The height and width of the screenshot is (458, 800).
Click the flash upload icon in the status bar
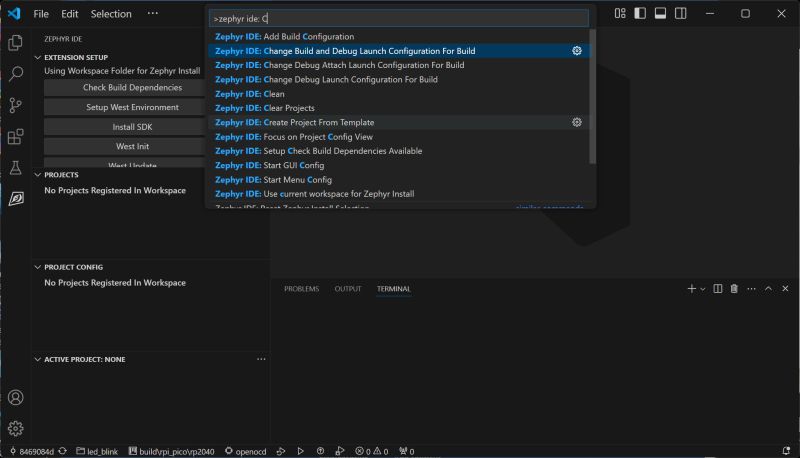click(320, 451)
